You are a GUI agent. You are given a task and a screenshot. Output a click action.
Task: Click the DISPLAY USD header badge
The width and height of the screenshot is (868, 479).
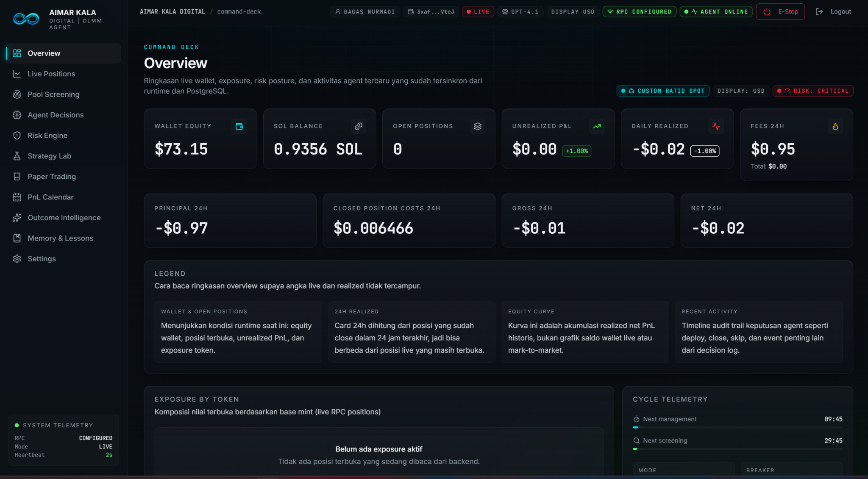point(573,12)
